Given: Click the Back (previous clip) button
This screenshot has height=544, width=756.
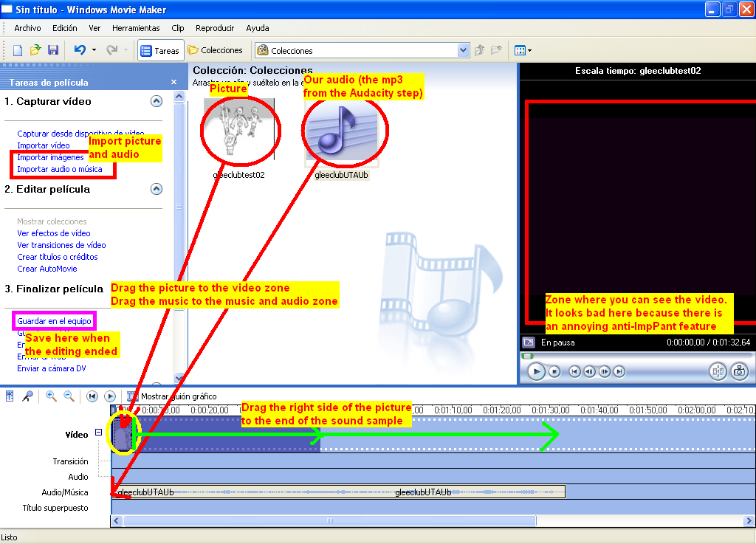Looking at the screenshot, I should [x=574, y=371].
